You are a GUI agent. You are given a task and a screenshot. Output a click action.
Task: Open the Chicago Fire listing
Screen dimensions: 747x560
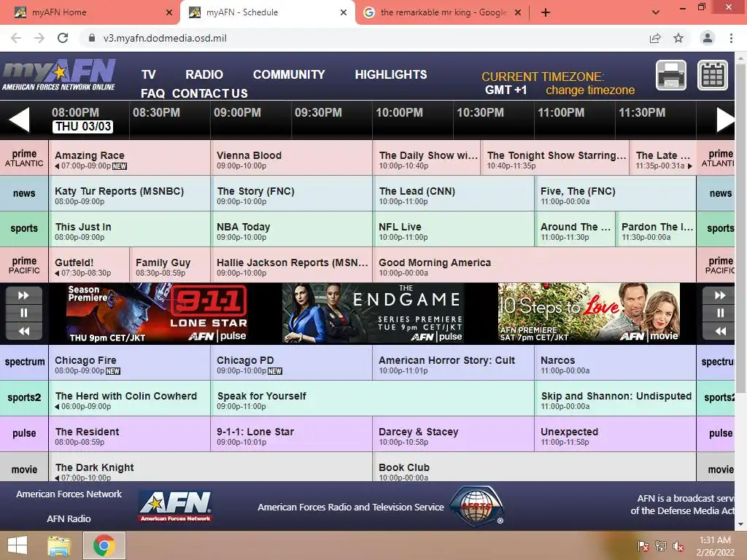[130, 362]
